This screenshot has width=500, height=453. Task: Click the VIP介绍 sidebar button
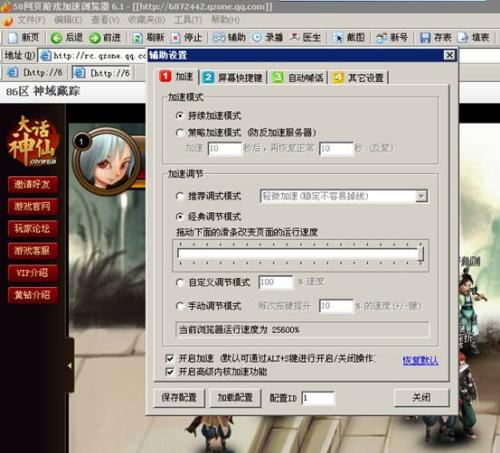(x=33, y=273)
